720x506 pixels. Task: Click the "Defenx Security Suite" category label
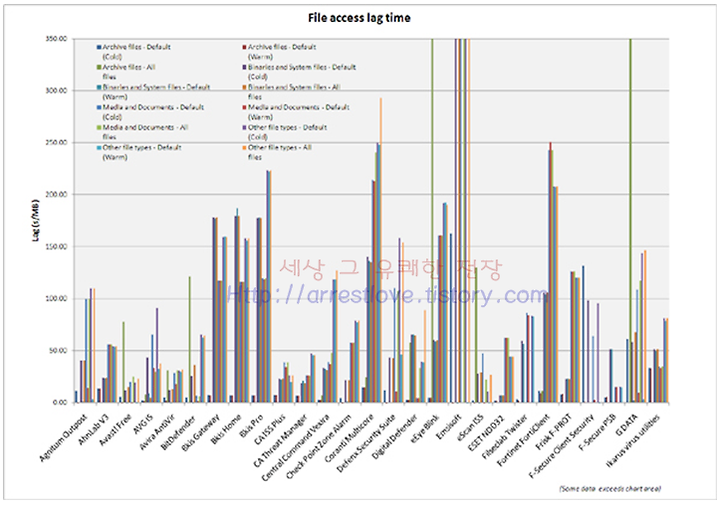(366, 443)
